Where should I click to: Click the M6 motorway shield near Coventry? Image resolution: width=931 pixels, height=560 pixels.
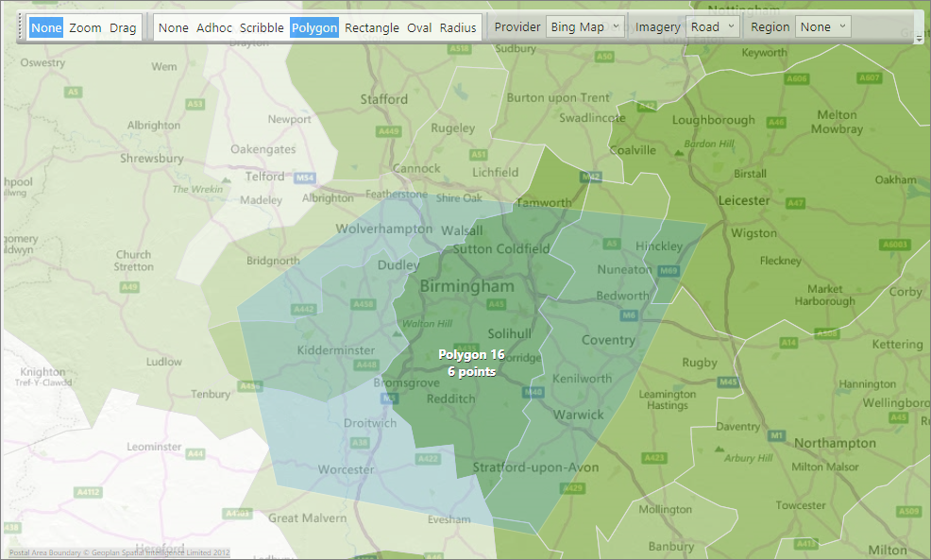(629, 315)
